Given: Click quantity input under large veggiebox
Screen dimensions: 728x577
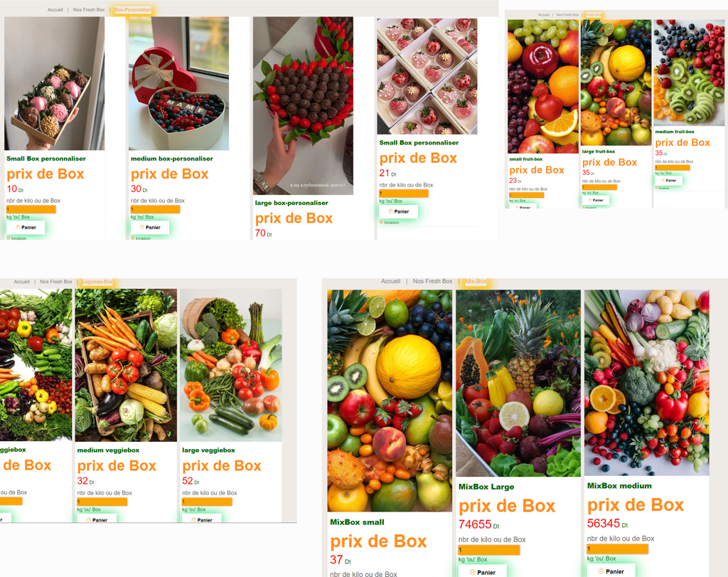Looking at the screenshot, I should (x=207, y=502).
